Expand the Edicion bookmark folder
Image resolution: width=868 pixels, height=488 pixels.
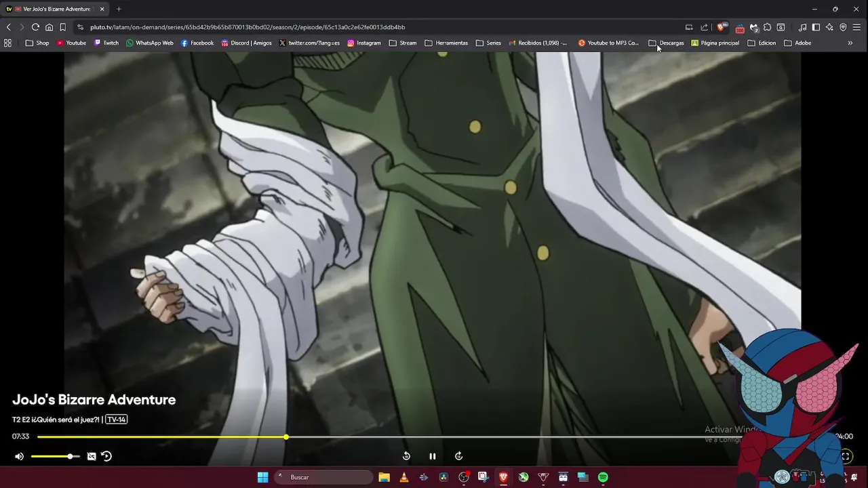[x=762, y=43]
